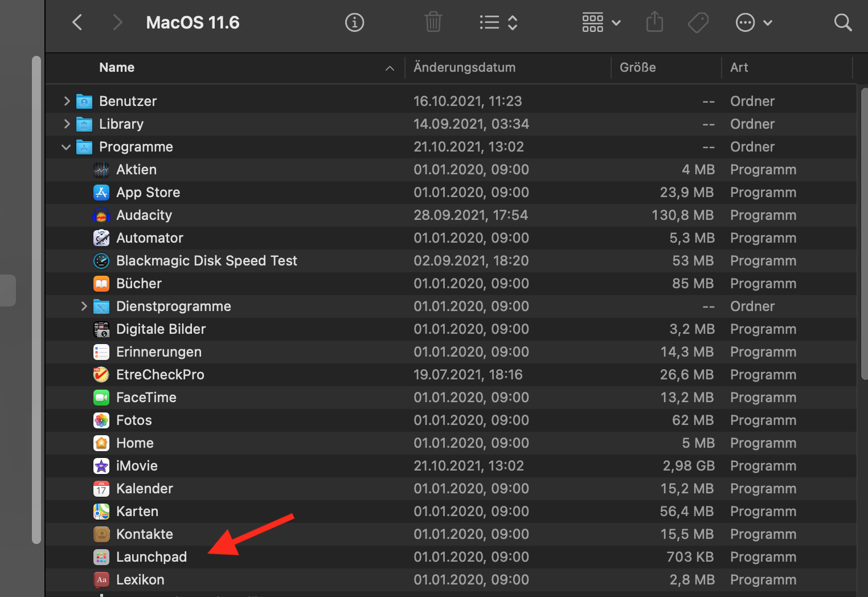868x597 pixels.
Task: Click the Tags toolbar icon
Action: 698,23
